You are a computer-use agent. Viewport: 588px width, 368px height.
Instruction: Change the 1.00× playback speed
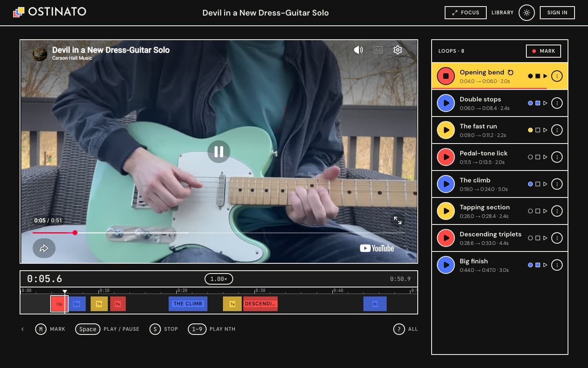coord(218,279)
